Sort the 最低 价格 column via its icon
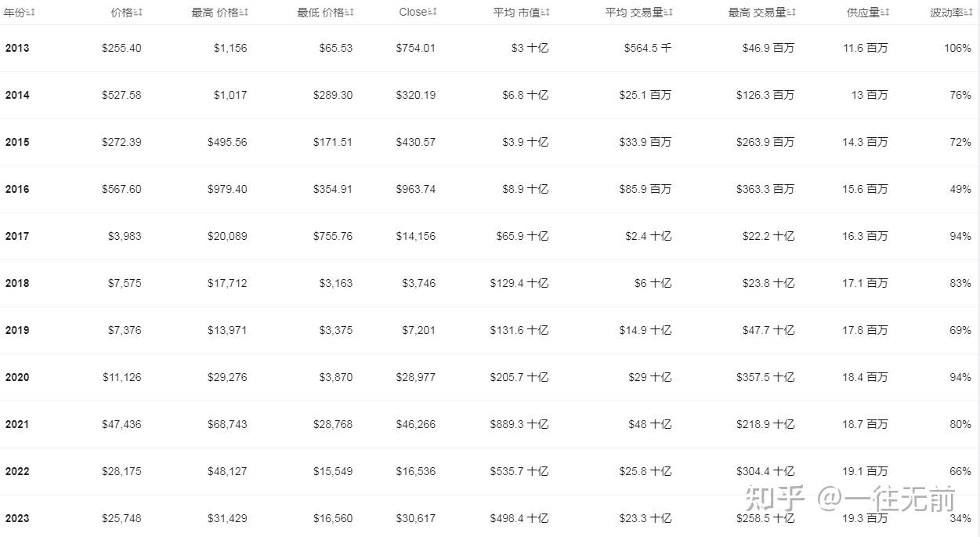980x537 pixels. tap(349, 13)
